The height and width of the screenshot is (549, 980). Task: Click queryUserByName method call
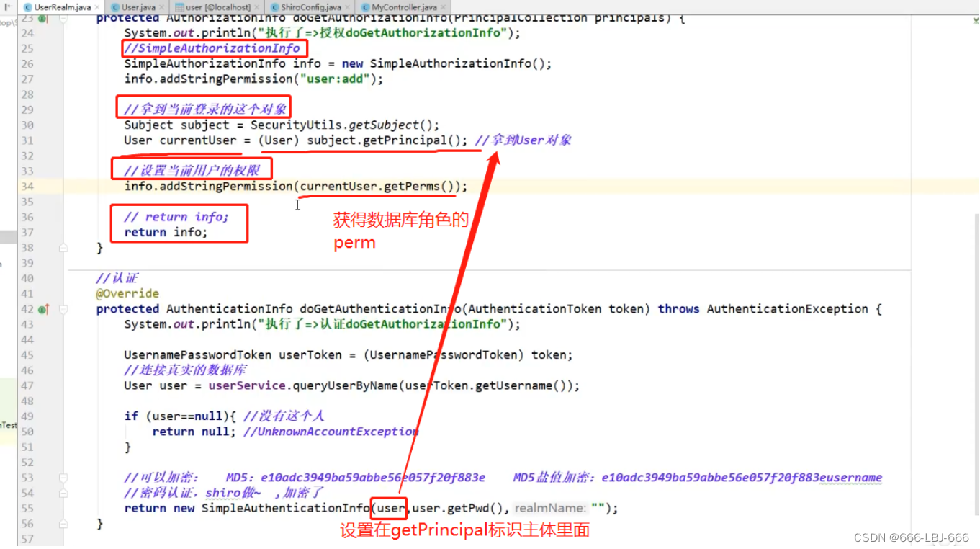(345, 386)
